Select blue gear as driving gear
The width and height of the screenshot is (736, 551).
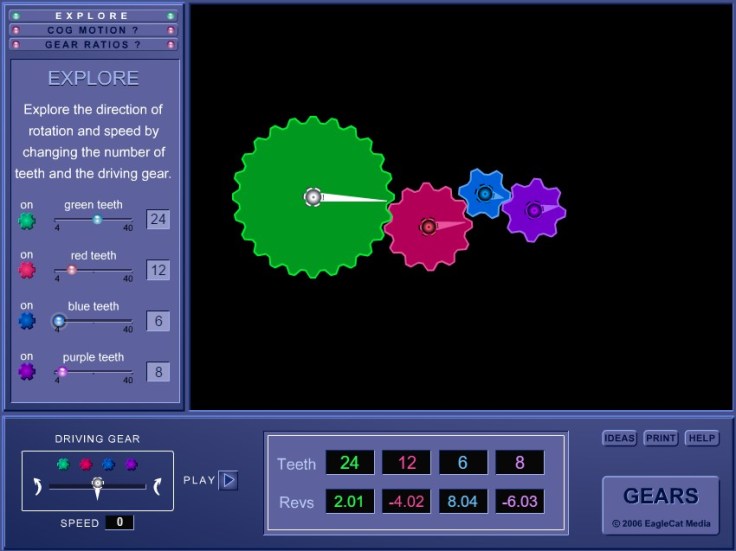point(108,464)
